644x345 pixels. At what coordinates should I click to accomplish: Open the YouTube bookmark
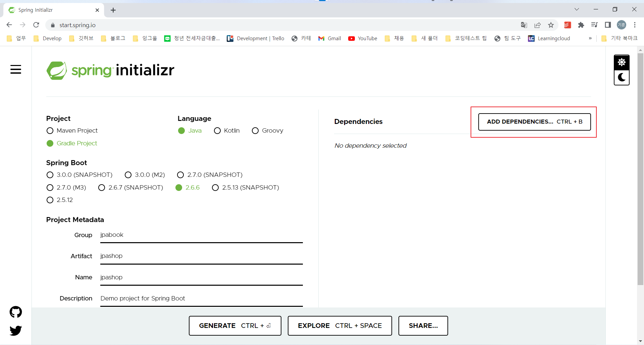tap(363, 39)
